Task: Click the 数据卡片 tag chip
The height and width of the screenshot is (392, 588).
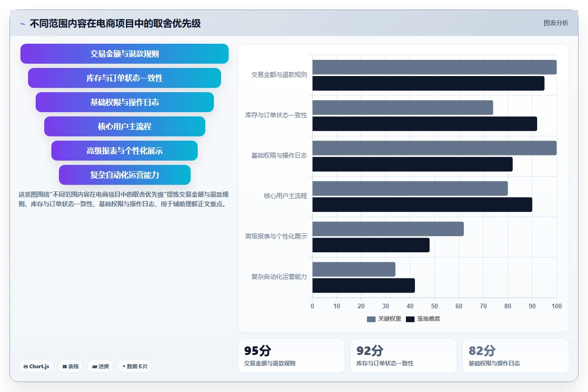Action: click(135, 366)
